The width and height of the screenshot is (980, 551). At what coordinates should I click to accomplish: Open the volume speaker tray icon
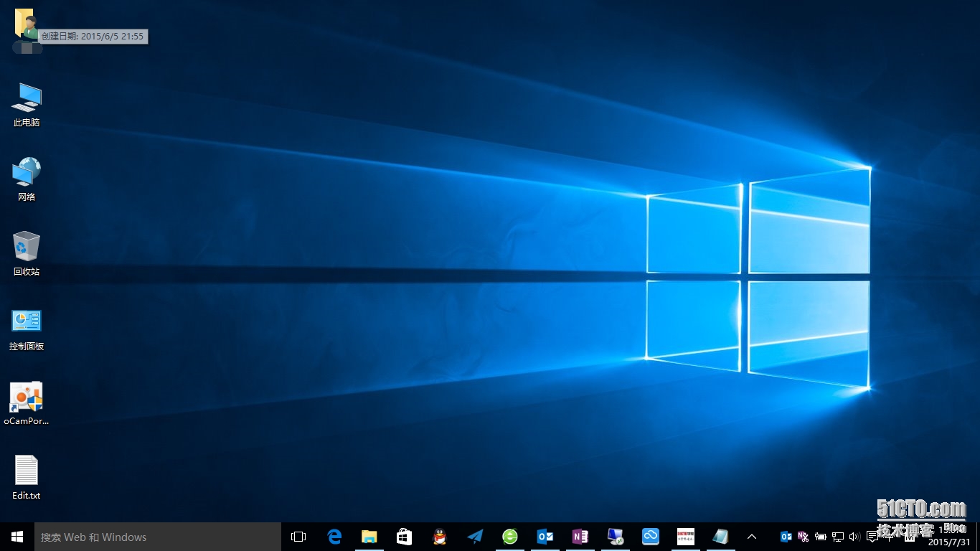click(854, 537)
